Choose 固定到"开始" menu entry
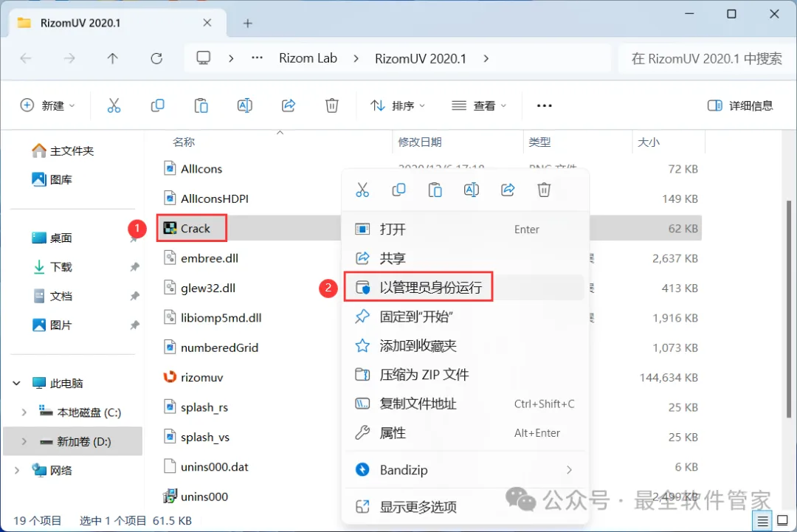 click(x=465, y=317)
